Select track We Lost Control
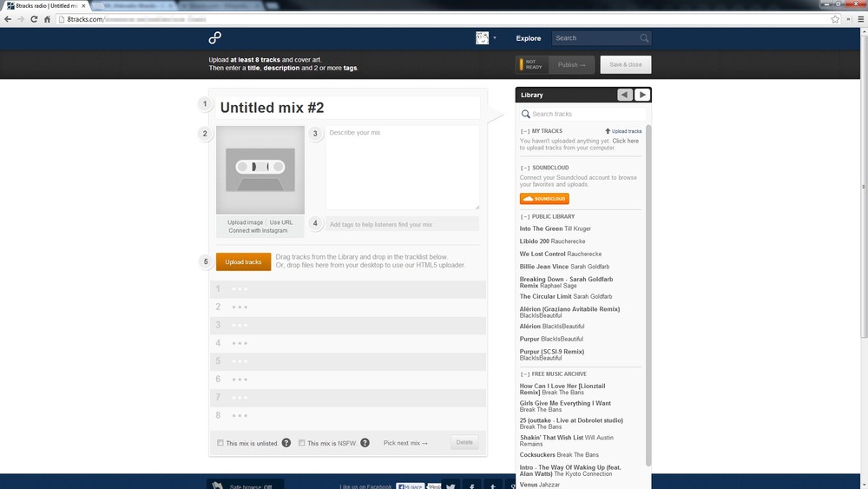Image resolution: width=868 pixels, height=489 pixels. [x=560, y=254]
